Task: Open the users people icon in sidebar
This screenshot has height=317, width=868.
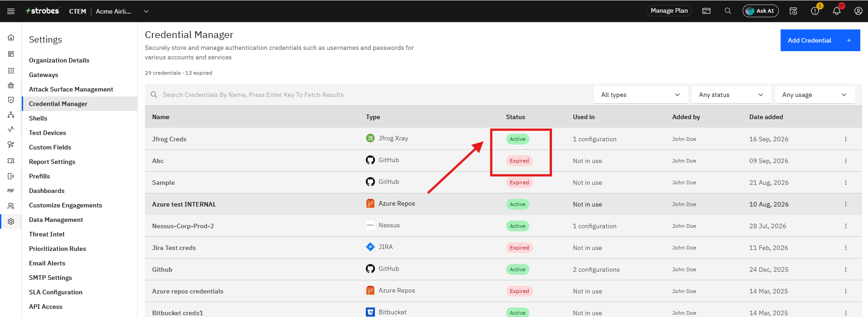Action: click(11, 206)
